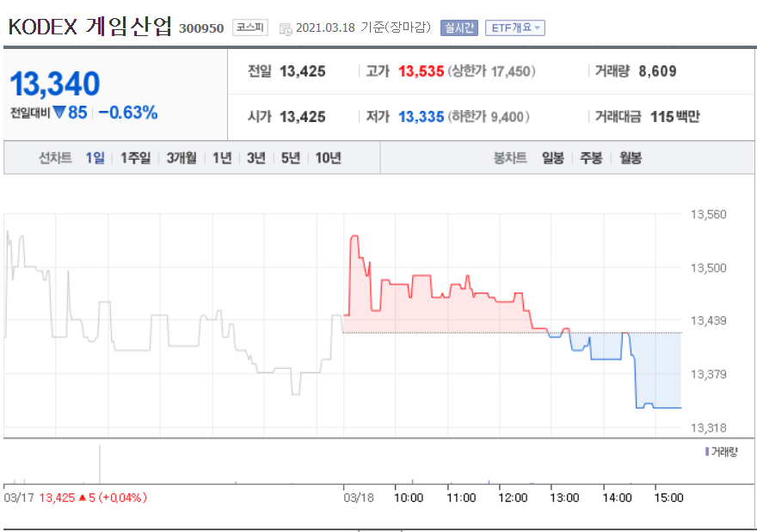Click the 코스피 market badge
Viewport: 757px width, 532px height.
tap(249, 27)
